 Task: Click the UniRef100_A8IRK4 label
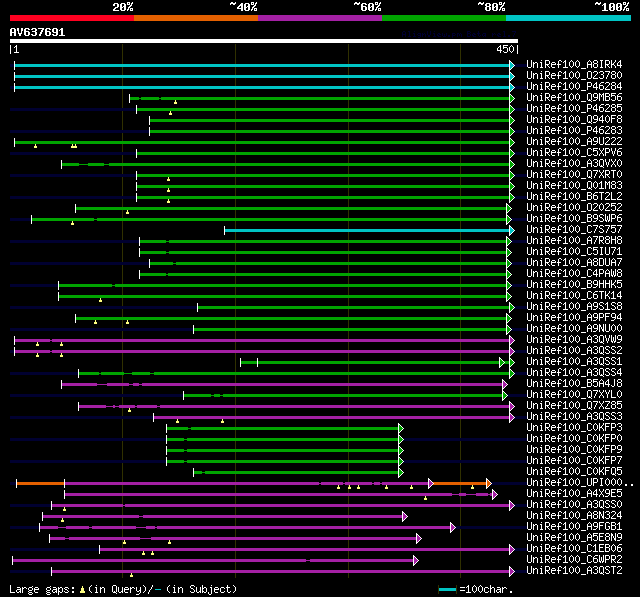click(x=574, y=64)
